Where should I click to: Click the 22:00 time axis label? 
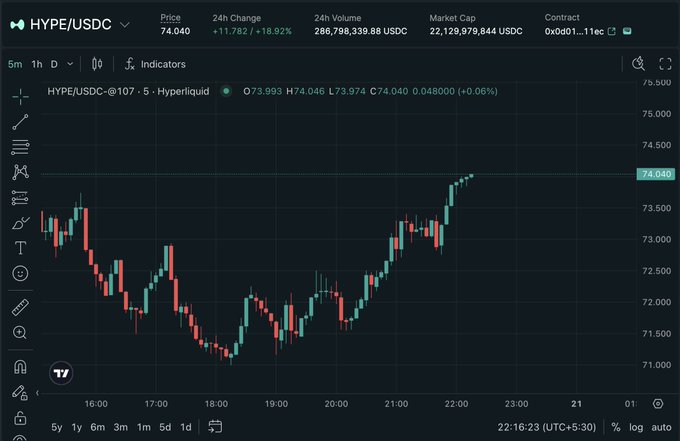click(x=456, y=404)
